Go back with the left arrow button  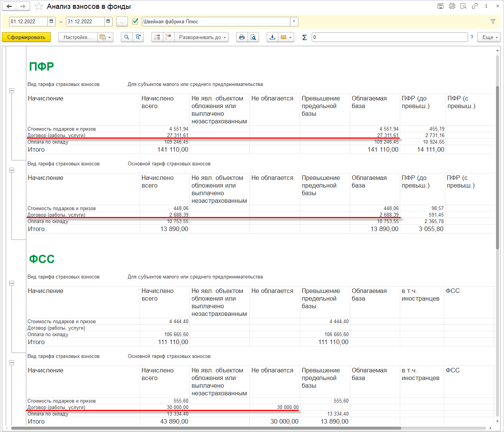tap(10, 6)
